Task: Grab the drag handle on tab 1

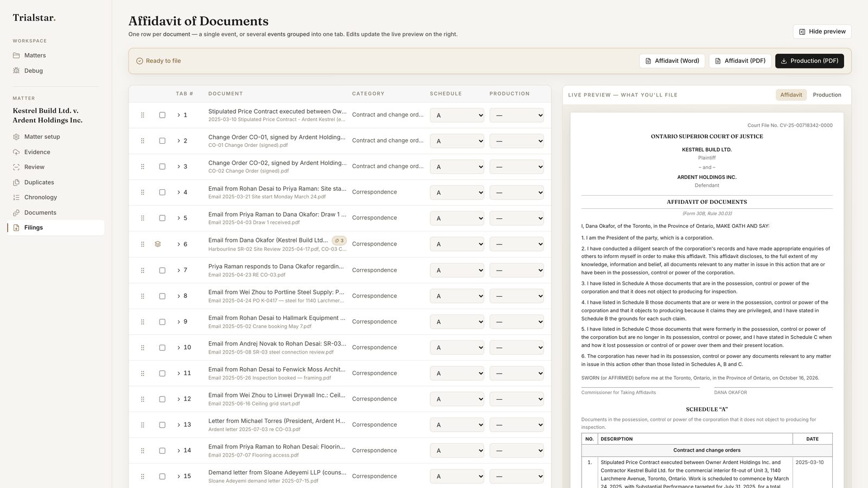Action: point(143,115)
